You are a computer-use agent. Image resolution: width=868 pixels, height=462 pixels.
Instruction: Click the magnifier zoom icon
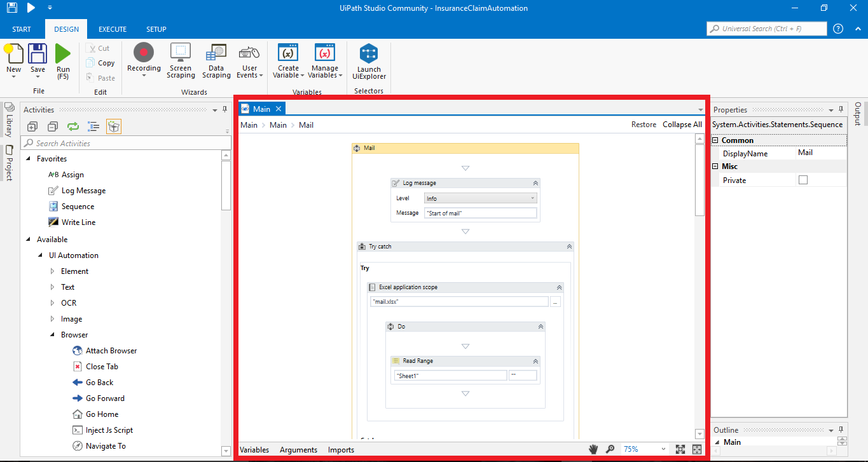[610, 449]
